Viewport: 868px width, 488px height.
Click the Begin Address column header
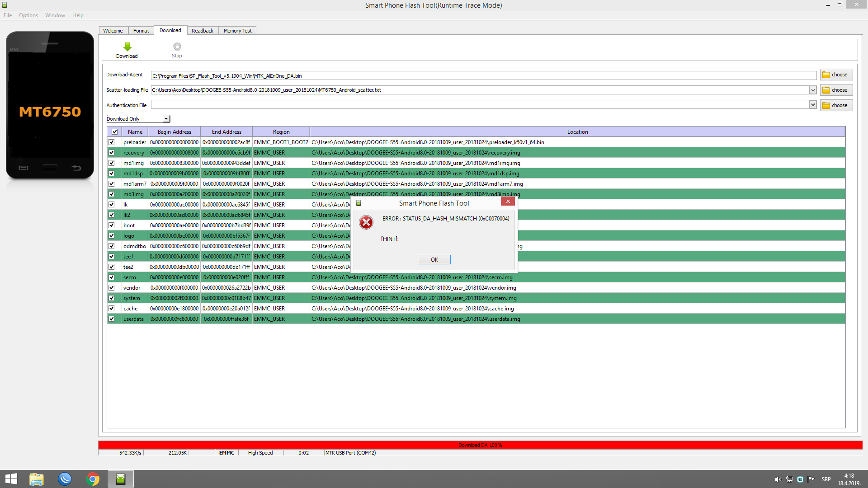[175, 132]
